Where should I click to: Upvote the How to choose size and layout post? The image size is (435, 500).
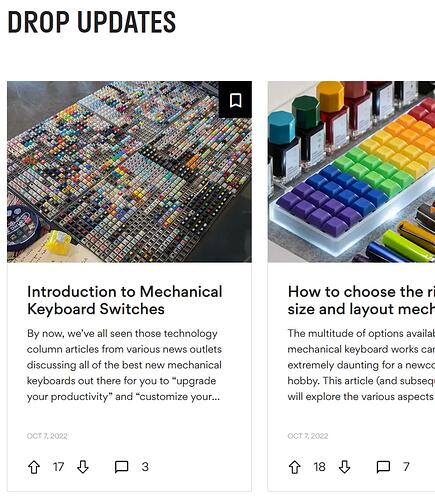[x=295, y=467]
